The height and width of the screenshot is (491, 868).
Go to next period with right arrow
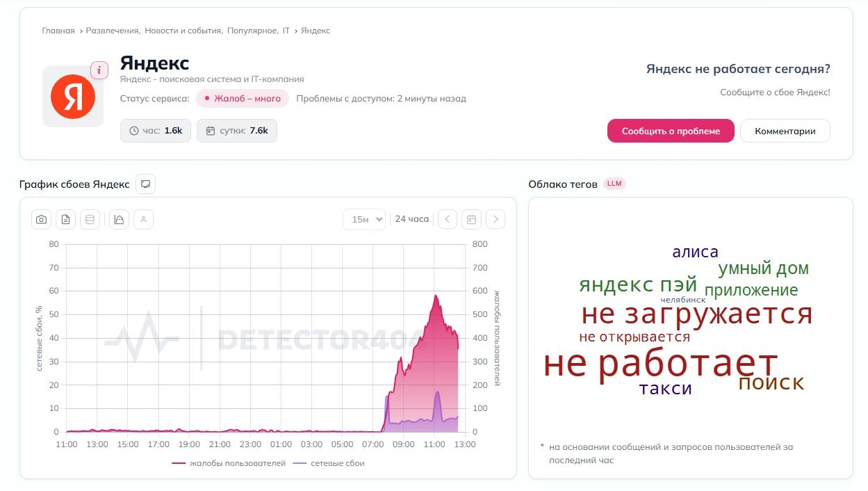point(496,219)
